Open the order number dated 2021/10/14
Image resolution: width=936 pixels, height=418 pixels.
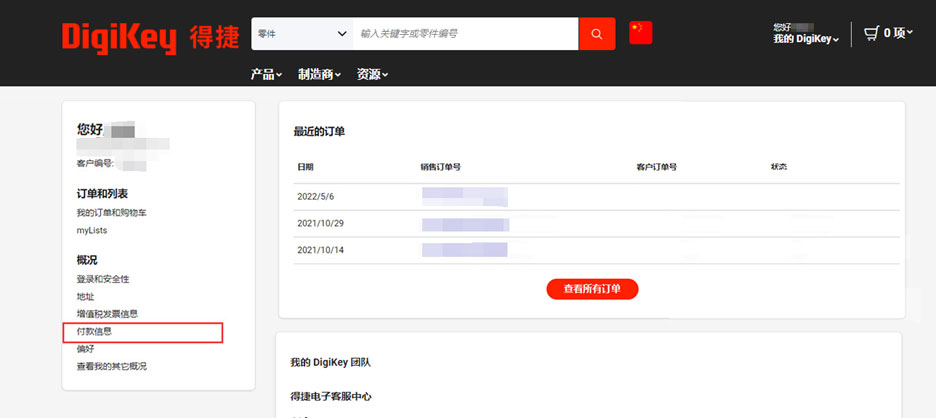pos(464,250)
